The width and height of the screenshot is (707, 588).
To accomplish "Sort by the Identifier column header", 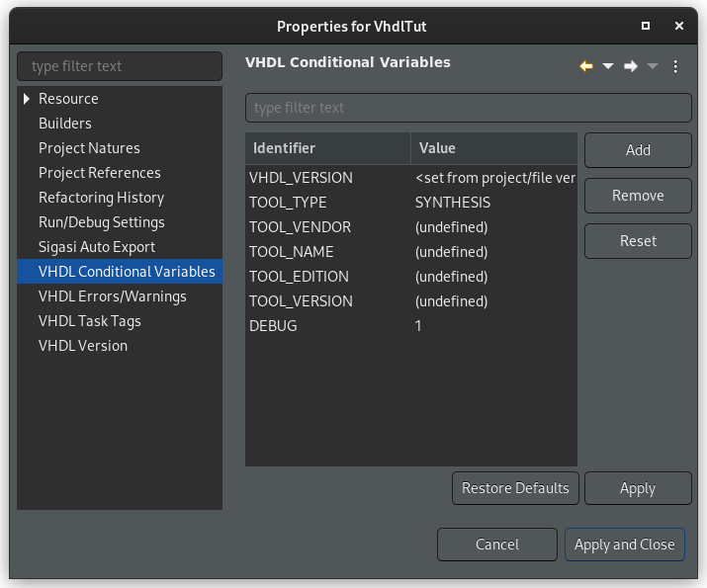I will pyautogui.click(x=327, y=148).
